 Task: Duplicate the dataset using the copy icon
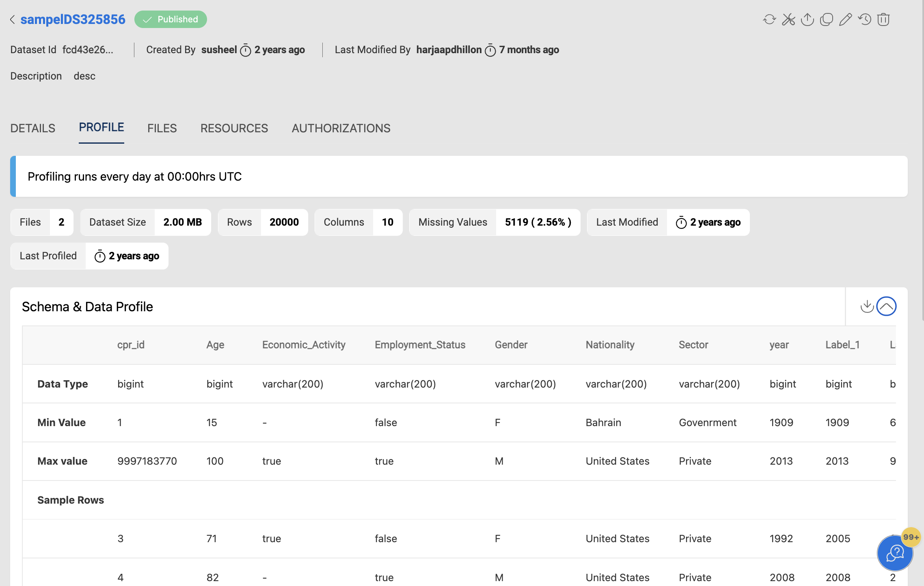[826, 19]
